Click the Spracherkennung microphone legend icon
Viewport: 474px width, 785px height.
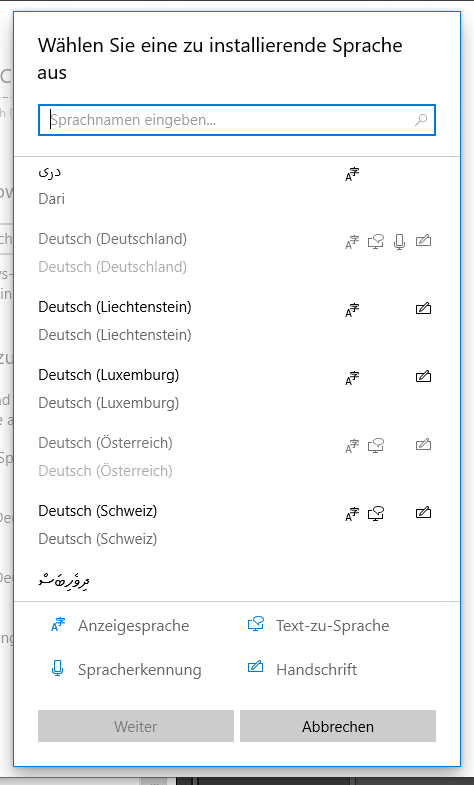point(58,669)
